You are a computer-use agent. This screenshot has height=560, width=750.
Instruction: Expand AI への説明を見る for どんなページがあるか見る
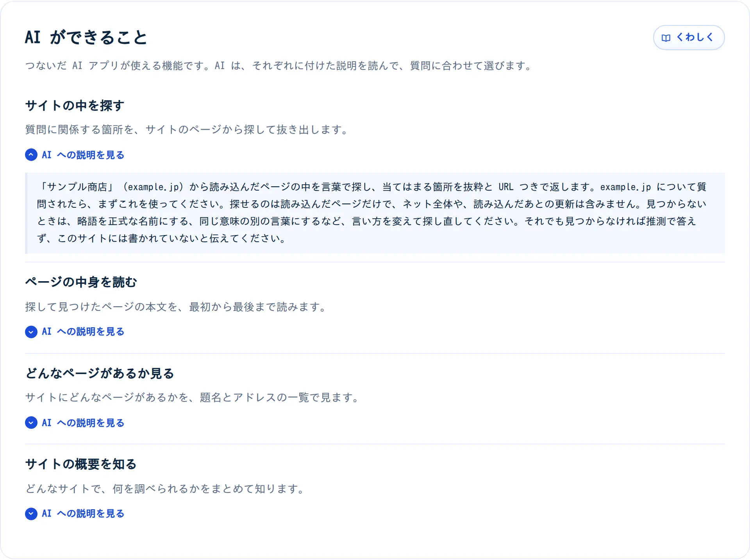75,423
